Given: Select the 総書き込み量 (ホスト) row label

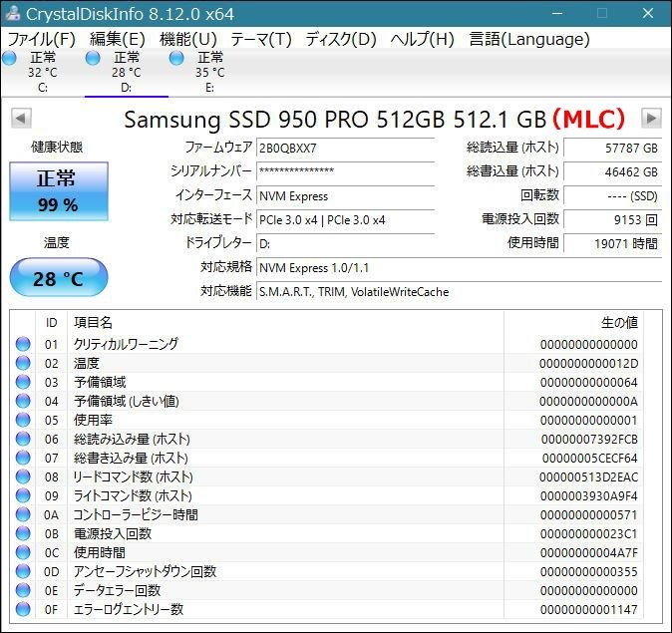Looking at the screenshot, I should click(x=131, y=458).
